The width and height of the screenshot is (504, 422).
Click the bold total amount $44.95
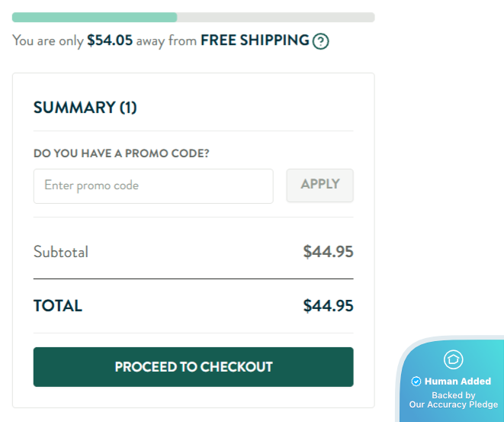tap(328, 306)
